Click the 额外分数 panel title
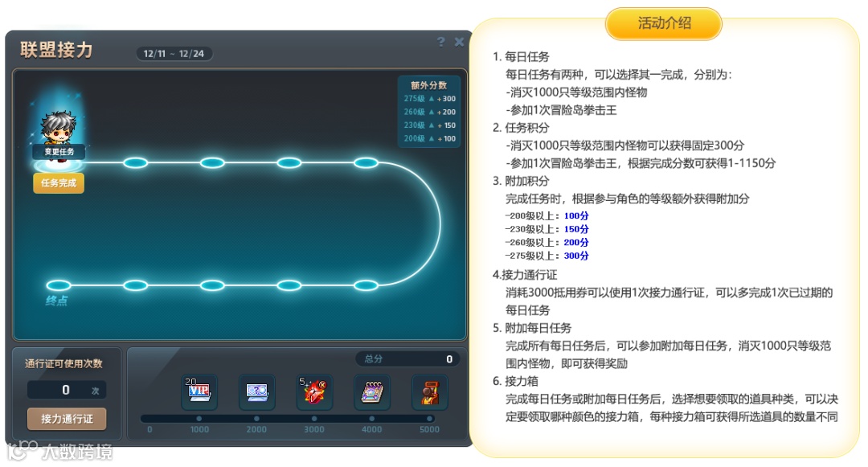 [x=429, y=85]
